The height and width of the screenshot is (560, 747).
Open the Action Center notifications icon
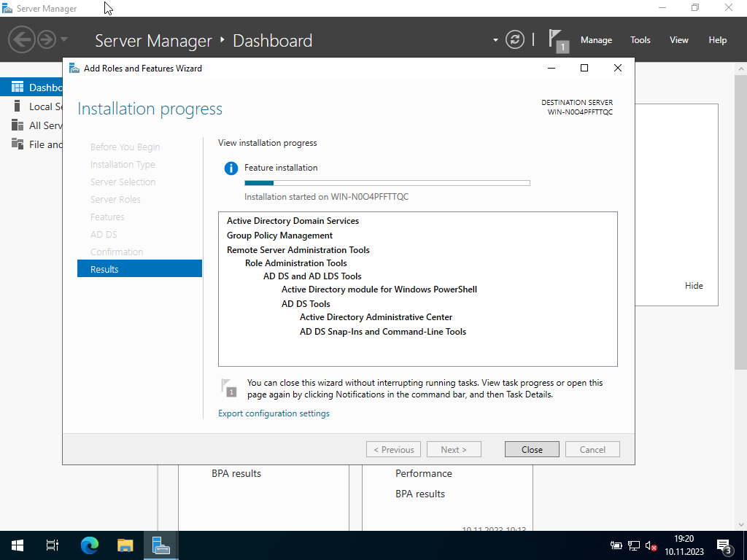click(724, 545)
